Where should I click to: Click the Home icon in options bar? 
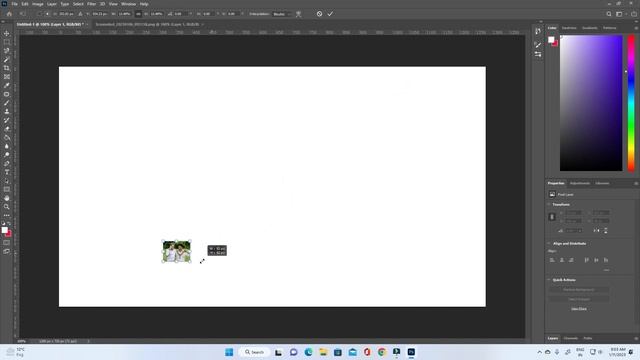click(x=9, y=14)
